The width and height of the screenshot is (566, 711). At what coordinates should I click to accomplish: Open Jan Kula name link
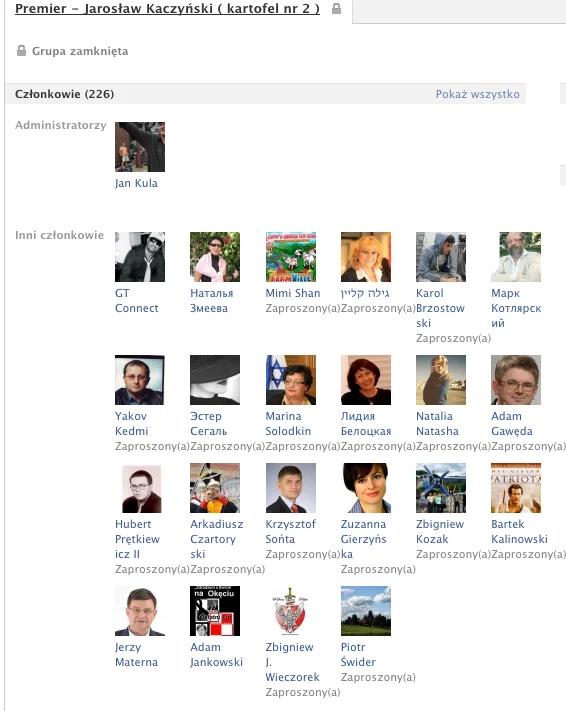pos(136,183)
